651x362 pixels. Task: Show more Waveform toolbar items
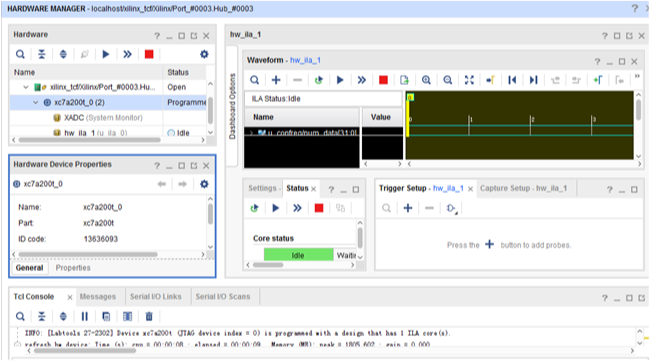[637, 76]
